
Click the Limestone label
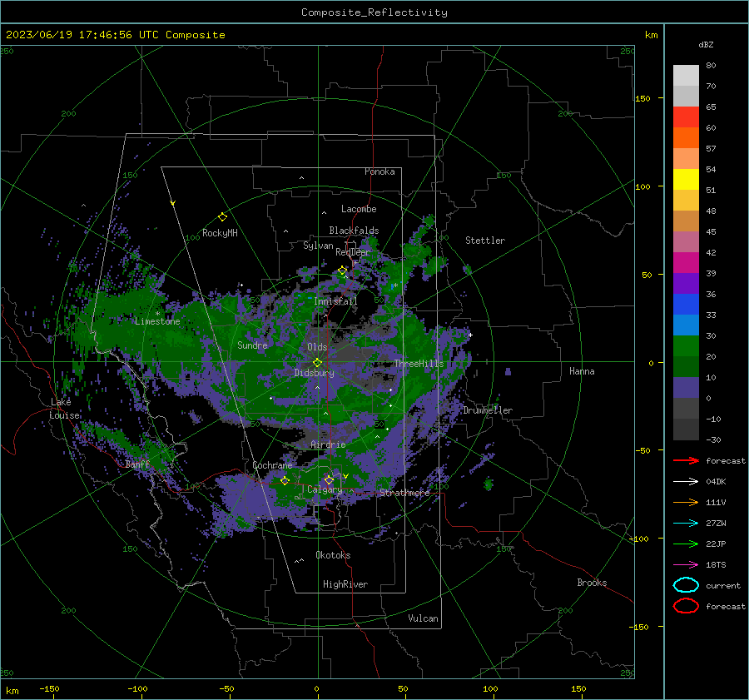click(x=157, y=321)
